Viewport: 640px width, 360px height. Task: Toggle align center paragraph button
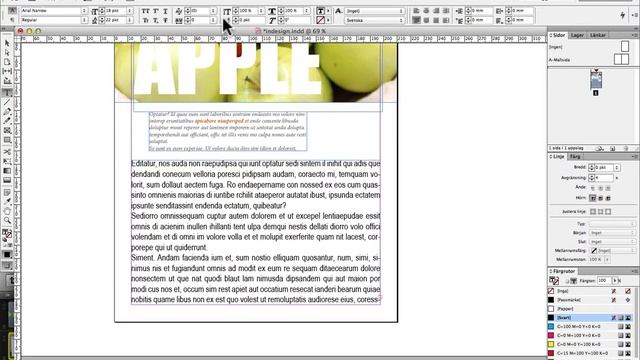pos(426,11)
